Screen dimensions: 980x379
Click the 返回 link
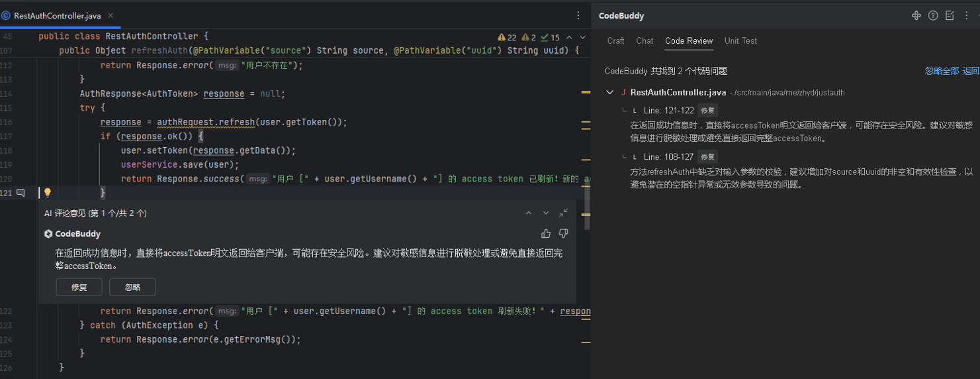click(x=971, y=71)
